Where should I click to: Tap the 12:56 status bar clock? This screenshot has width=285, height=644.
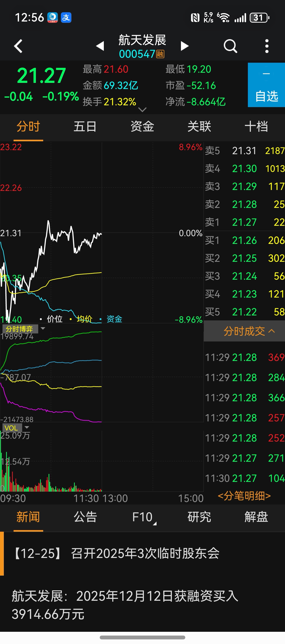(x=29, y=17)
